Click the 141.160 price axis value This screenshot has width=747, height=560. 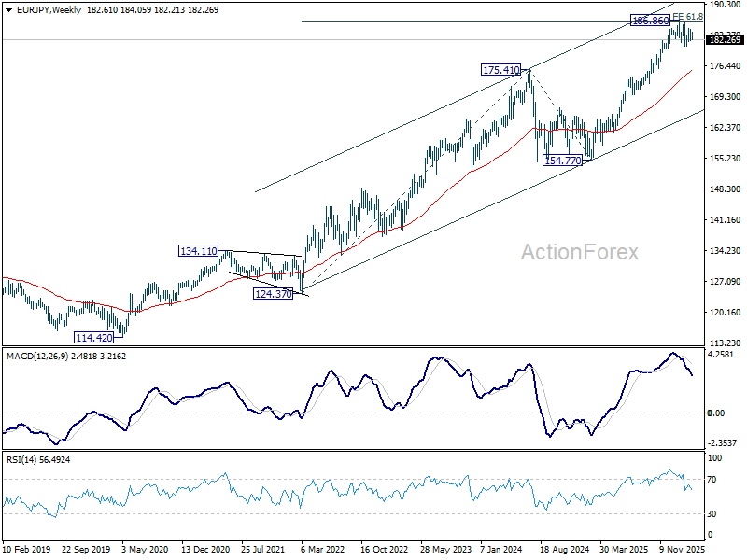tap(726, 220)
